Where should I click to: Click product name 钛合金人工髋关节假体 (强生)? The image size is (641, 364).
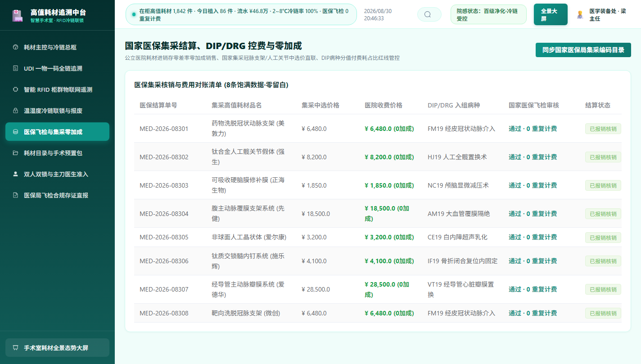[x=248, y=157]
